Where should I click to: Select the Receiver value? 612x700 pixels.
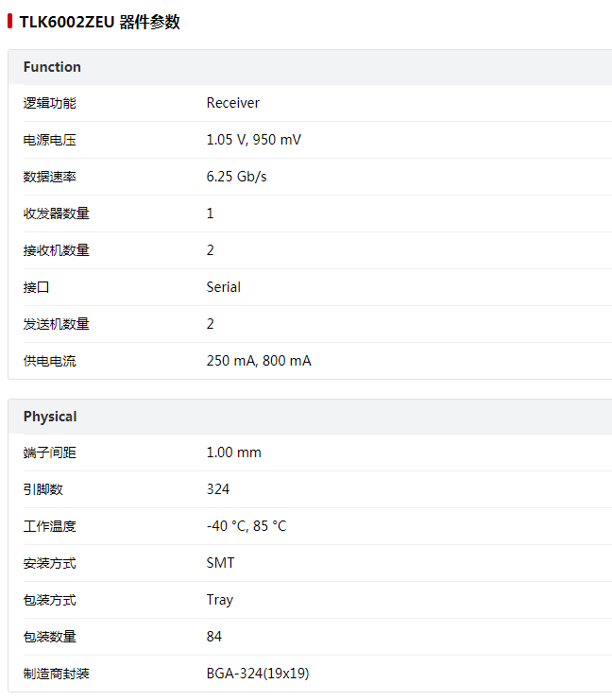click(x=232, y=103)
